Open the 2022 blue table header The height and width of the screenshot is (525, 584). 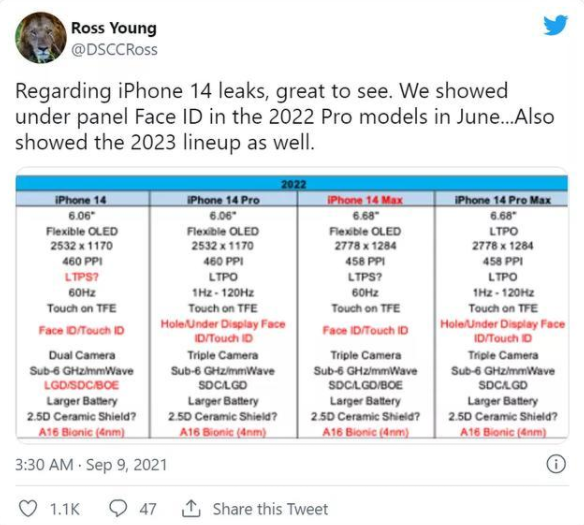pos(292,184)
